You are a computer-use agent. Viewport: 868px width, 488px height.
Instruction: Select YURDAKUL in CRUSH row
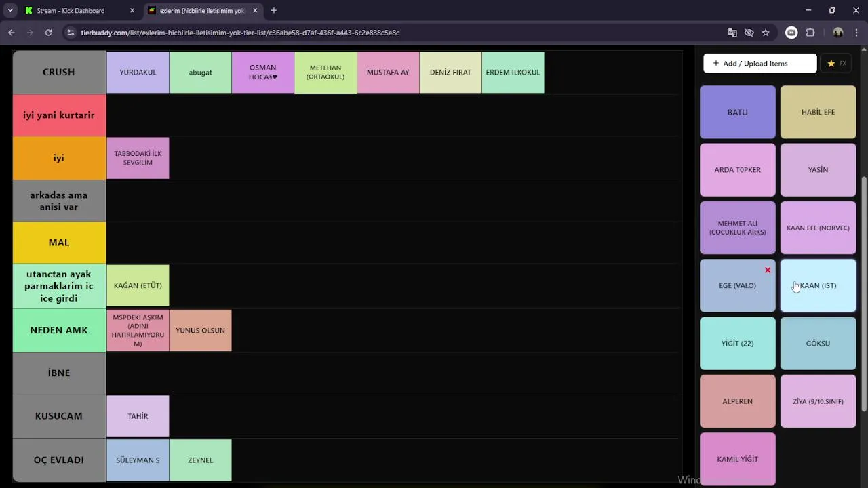click(x=138, y=72)
